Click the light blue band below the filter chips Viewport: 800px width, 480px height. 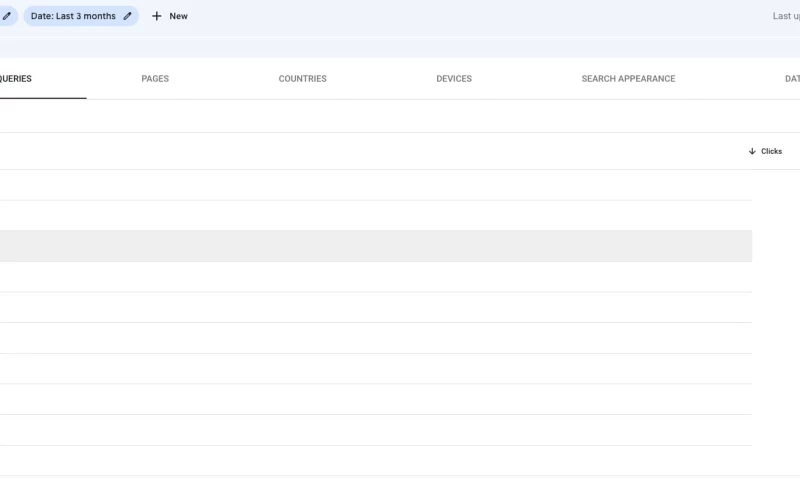[400, 47]
